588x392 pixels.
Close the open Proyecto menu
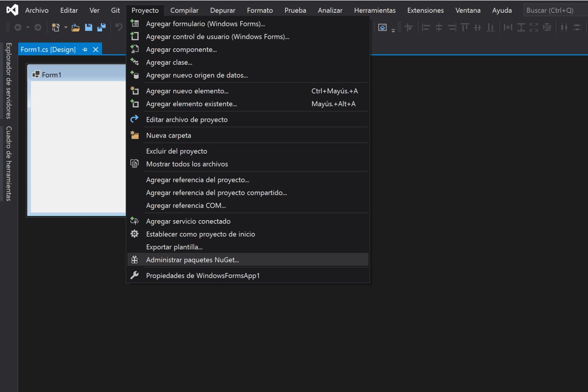click(x=145, y=10)
